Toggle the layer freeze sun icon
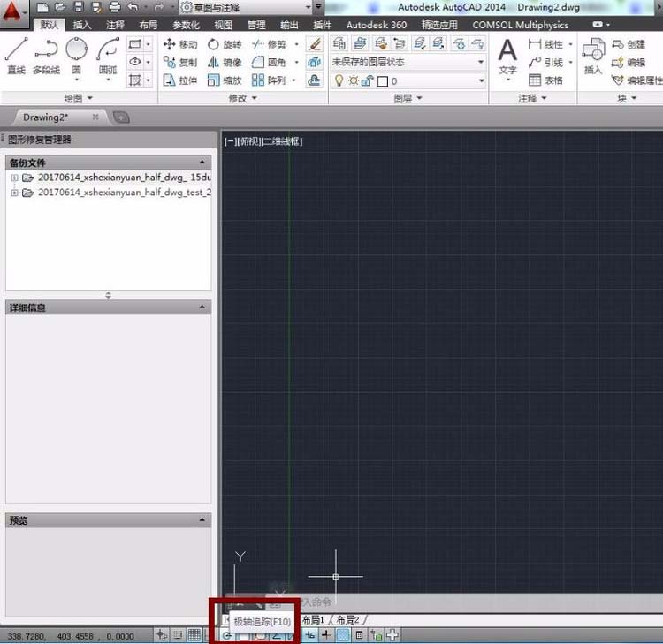The height and width of the screenshot is (644, 663). tap(354, 80)
